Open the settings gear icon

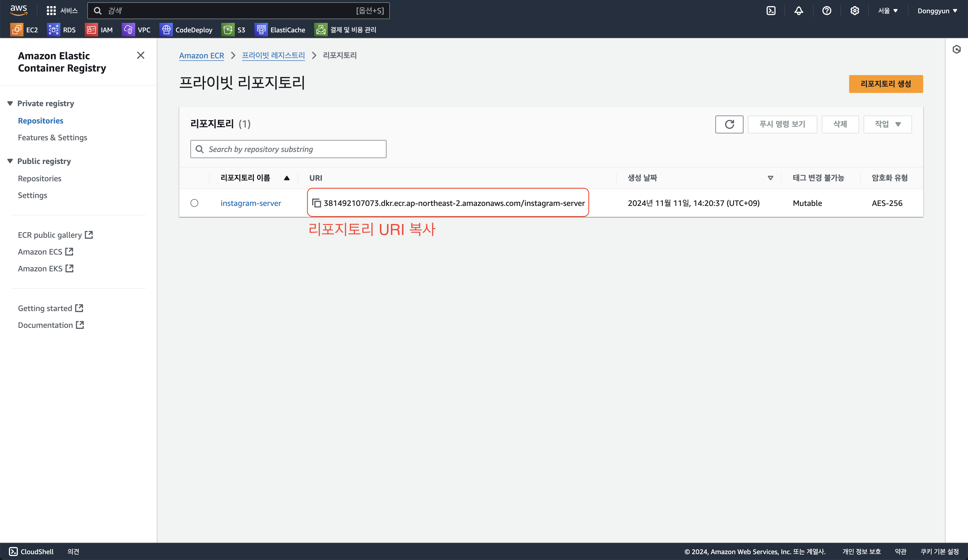coord(854,11)
